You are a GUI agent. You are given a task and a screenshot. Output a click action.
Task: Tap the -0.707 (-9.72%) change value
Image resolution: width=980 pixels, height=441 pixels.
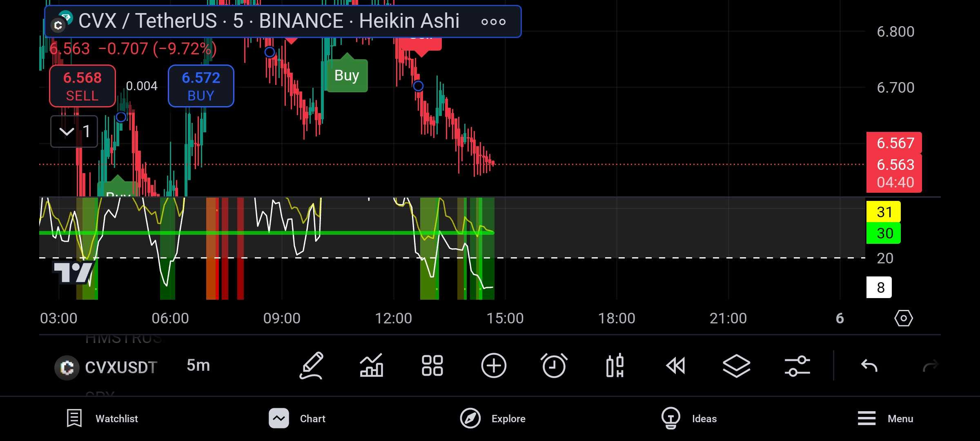point(158,49)
